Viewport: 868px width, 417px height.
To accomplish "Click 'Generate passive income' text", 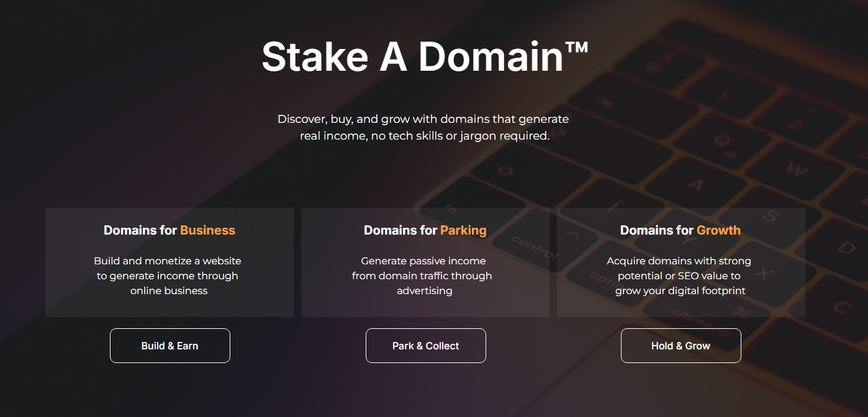I will click(x=423, y=261).
